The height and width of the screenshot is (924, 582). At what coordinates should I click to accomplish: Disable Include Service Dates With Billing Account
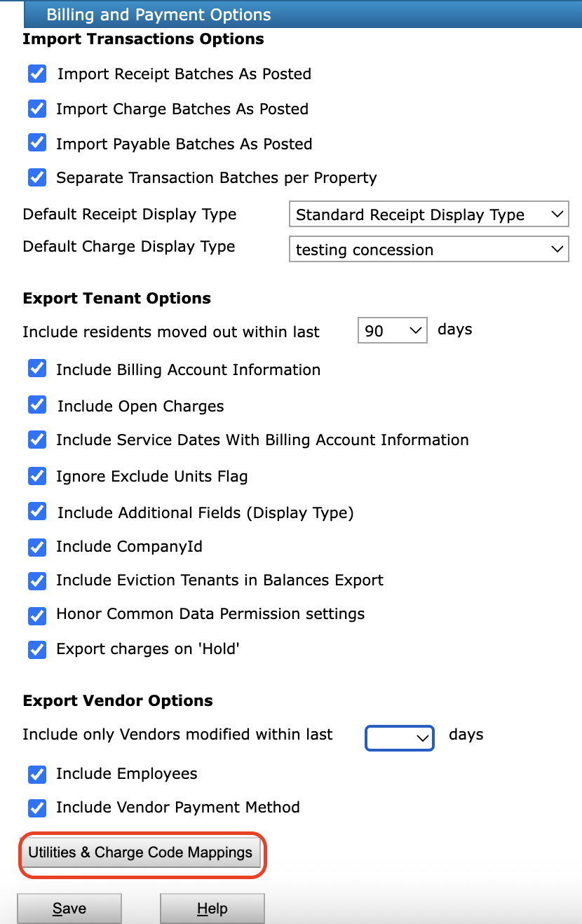click(37, 440)
